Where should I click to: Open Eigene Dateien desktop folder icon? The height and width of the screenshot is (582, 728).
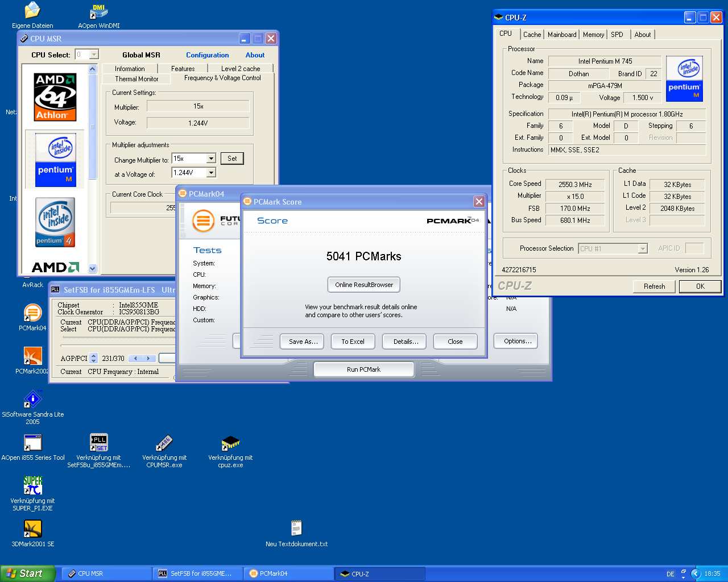click(x=32, y=11)
